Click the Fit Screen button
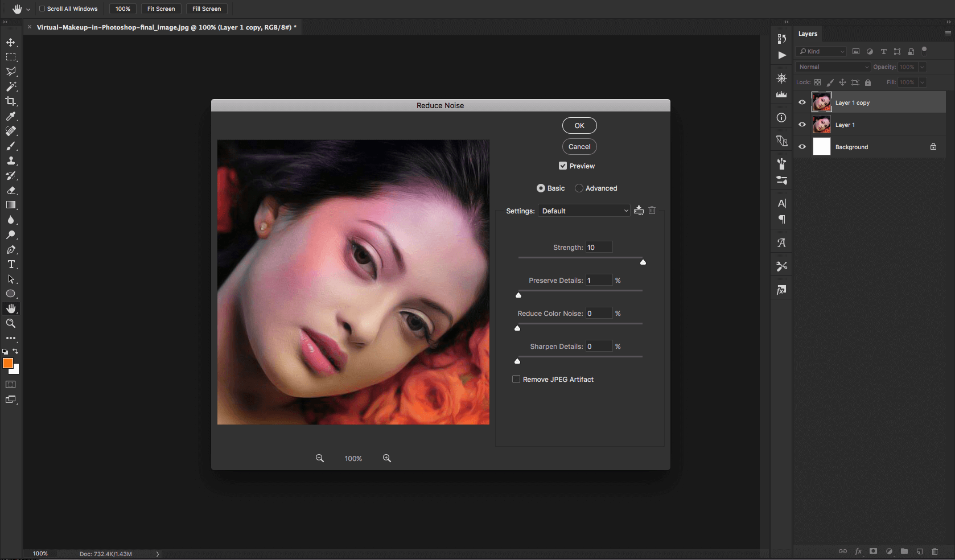This screenshot has height=560, width=955. [161, 9]
